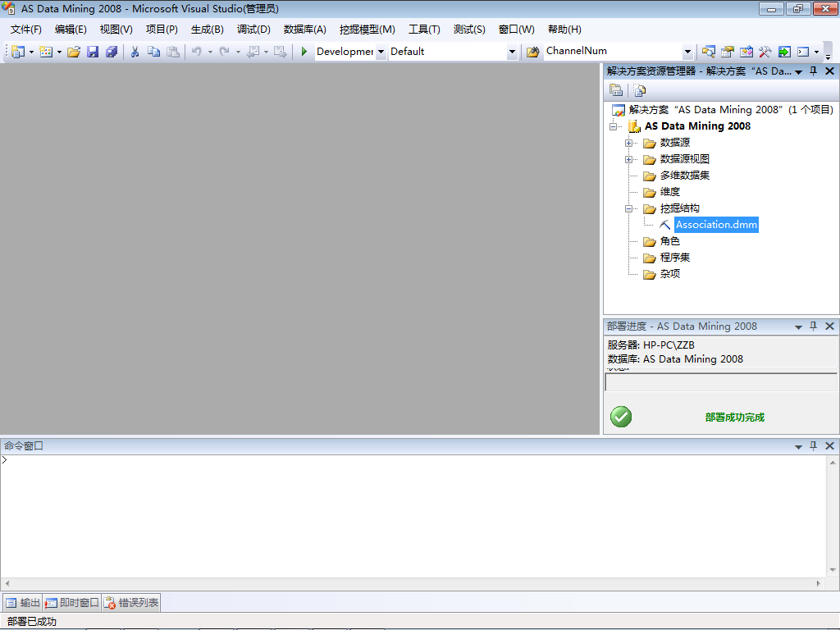Open the ChannelNum find dropdown
Screen dimensions: 840x630
tap(687, 52)
